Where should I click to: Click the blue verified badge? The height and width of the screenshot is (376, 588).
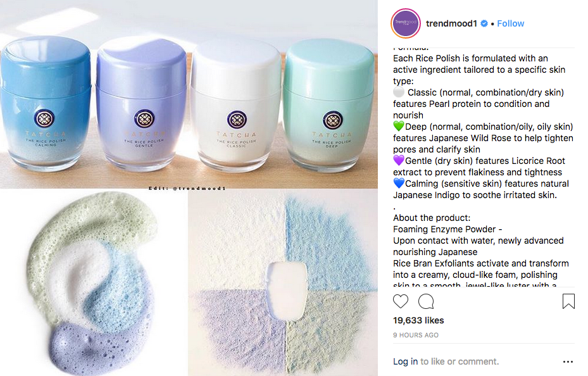click(484, 23)
